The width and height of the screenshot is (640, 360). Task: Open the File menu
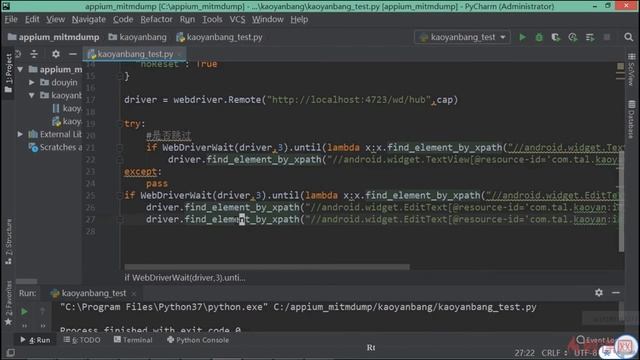click(x=11, y=19)
